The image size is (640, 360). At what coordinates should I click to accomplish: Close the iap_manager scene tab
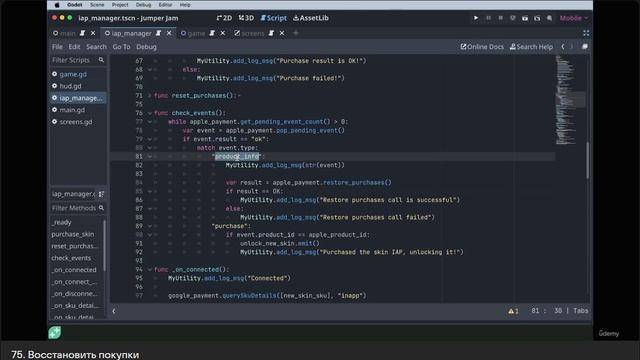tap(169, 33)
